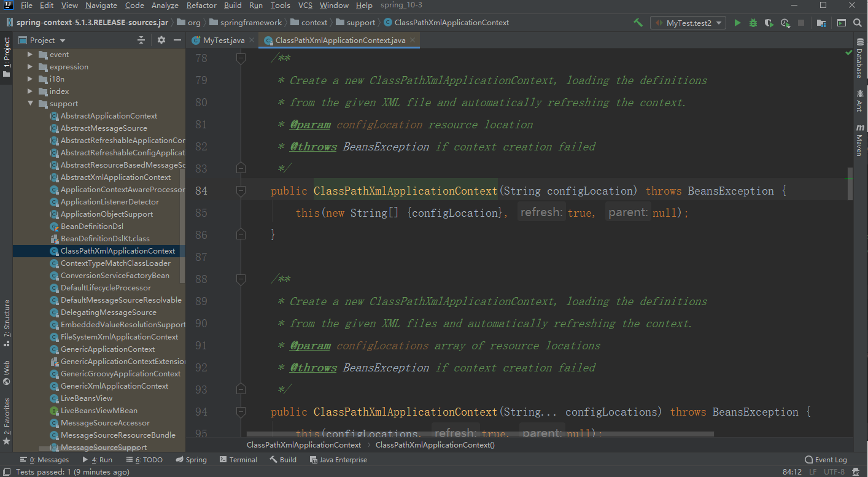868x477 pixels.
Task: Expand the event folder
Action: tap(29, 55)
